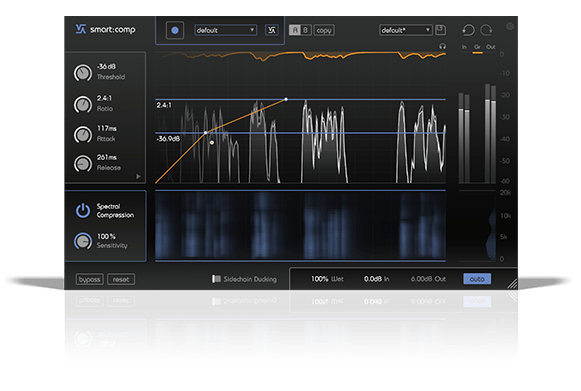Switch to state B

pos(305,30)
